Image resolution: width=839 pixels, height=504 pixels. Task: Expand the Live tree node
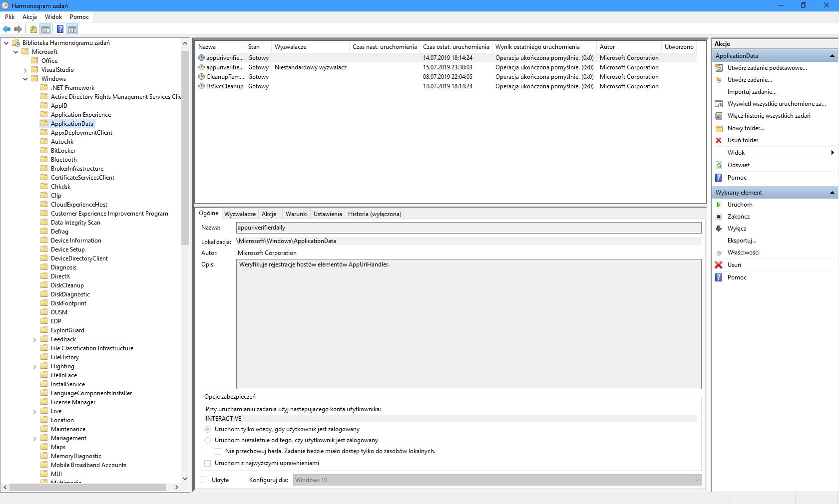click(34, 411)
